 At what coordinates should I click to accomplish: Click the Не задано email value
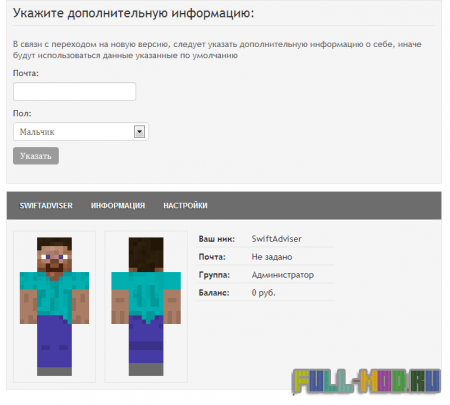point(272,257)
